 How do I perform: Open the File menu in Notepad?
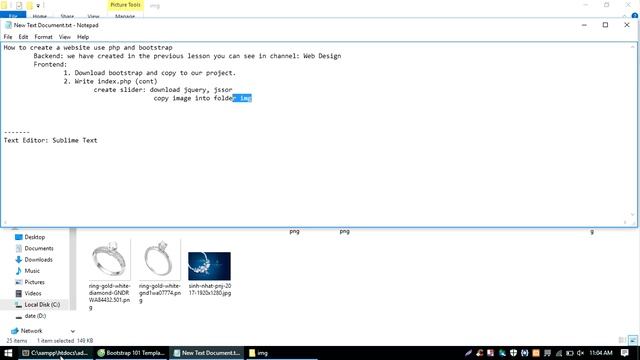tap(8, 37)
